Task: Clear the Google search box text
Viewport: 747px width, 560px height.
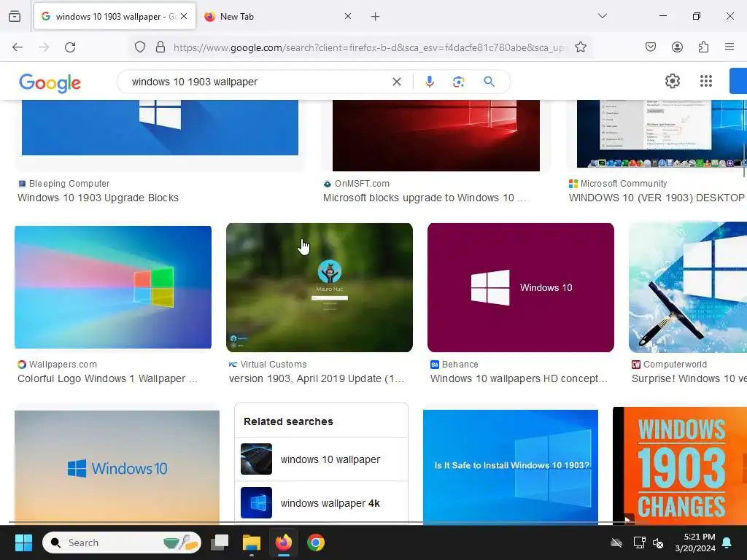Action: point(396,82)
